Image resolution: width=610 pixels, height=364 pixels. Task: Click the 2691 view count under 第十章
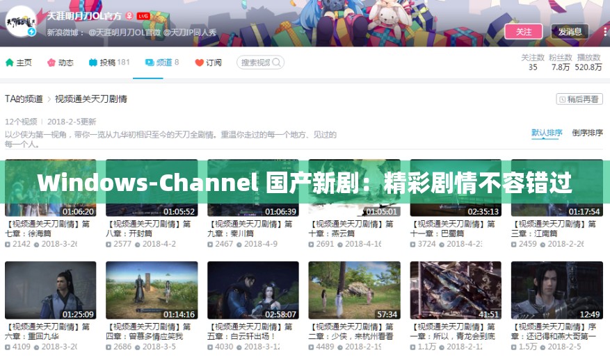click(x=325, y=245)
